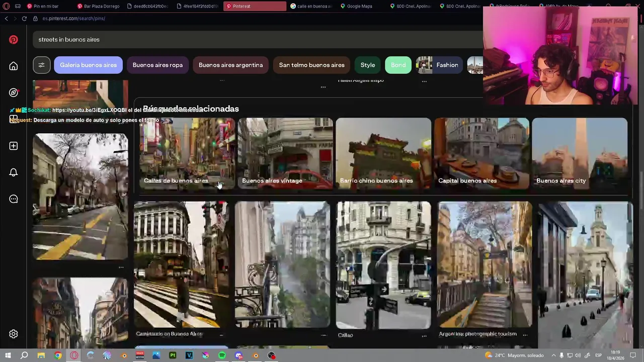
Task: Open the Windows Start menu
Action: (x=8, y=355)
